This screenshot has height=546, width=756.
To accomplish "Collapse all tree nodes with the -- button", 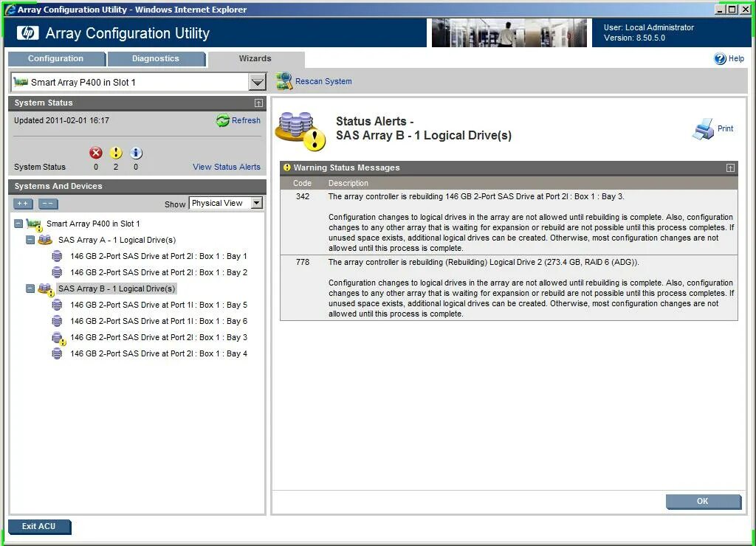I will click(48, 204).
